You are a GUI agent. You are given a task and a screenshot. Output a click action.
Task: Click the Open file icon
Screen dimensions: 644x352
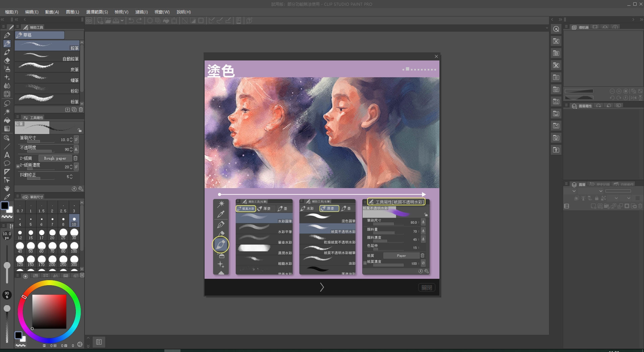[x=108, y=20]
